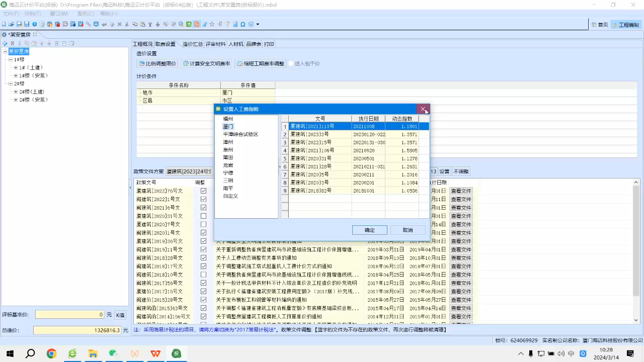This screenshot has height=362, width=644.
Task: Click the open folder icon in toolbar
Action: coord(11,24)
